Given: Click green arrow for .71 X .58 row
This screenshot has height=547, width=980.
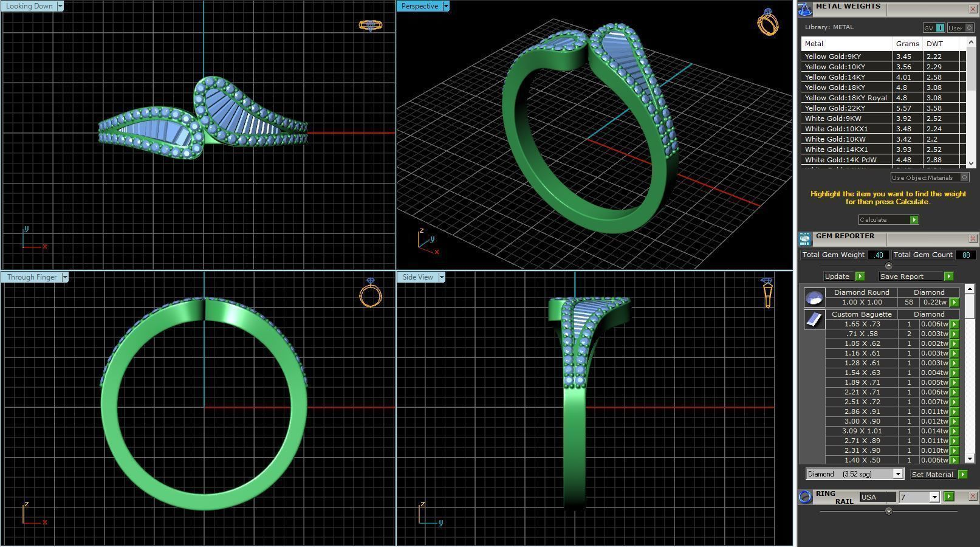Looking at the screenshot, I should 954,334.
